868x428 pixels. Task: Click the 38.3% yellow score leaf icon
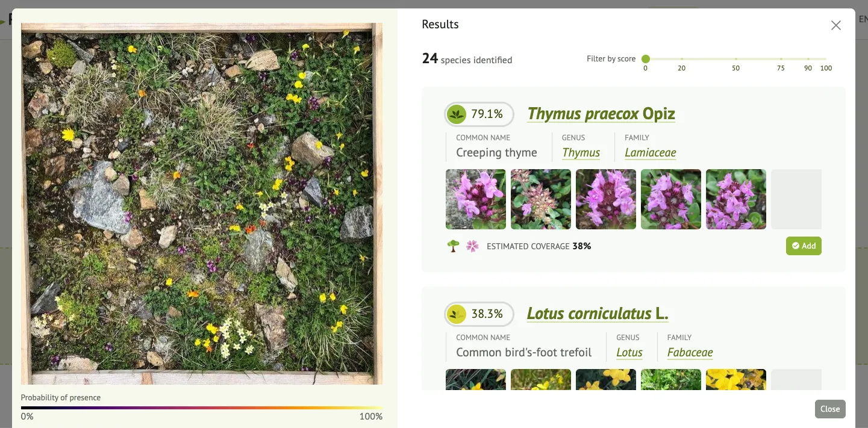coord(457,314)
